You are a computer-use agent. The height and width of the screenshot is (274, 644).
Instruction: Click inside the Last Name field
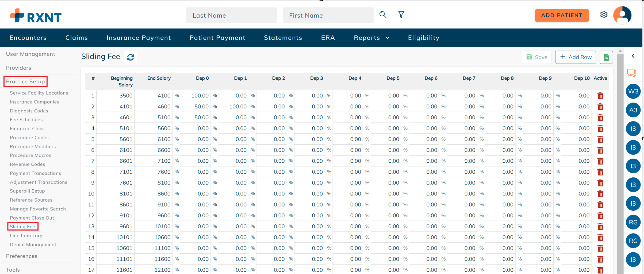231,15
